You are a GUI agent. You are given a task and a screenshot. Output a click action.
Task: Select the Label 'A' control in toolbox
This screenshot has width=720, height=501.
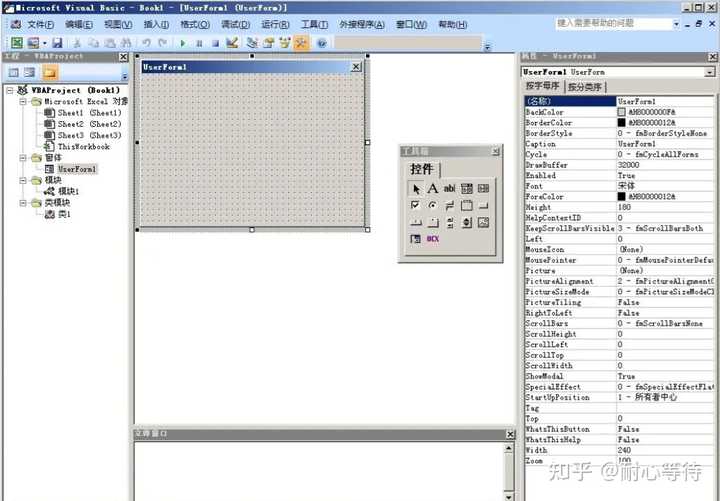tap(433, 189)
